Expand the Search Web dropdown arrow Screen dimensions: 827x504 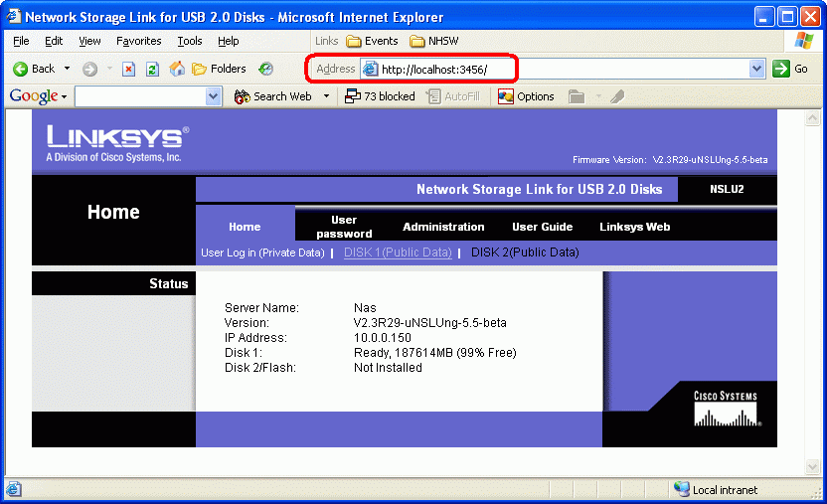pyautogui.click(x=326, y=96)
